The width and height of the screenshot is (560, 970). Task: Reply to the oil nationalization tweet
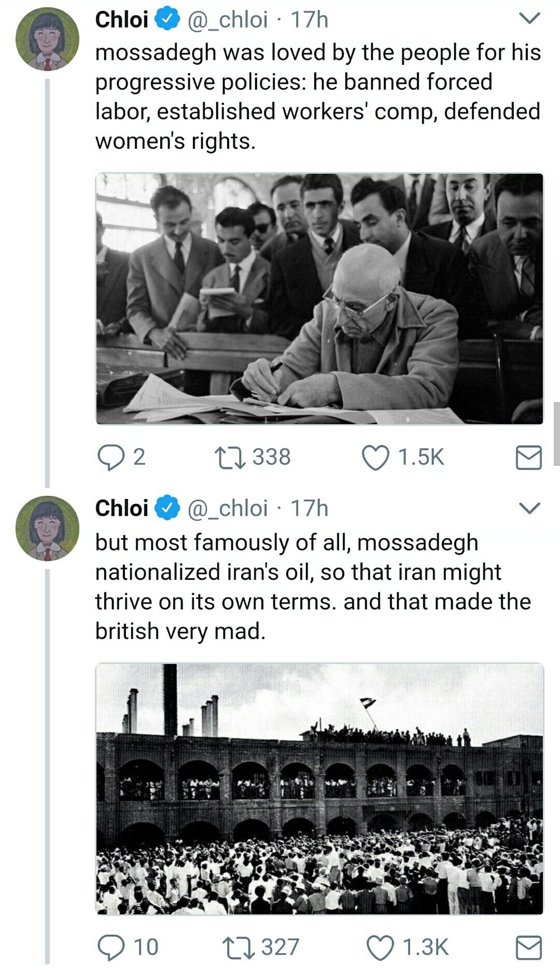[x=111, y=947]
